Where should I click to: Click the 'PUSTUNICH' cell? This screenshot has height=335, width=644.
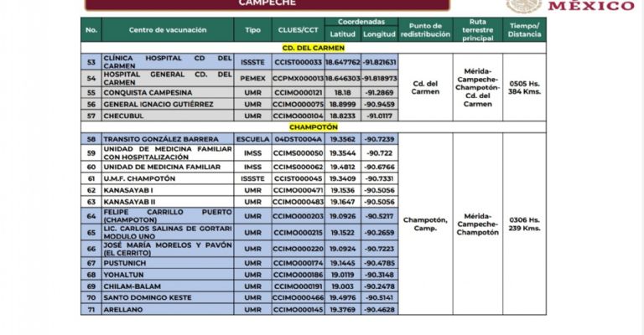click(x=168, y=263)
